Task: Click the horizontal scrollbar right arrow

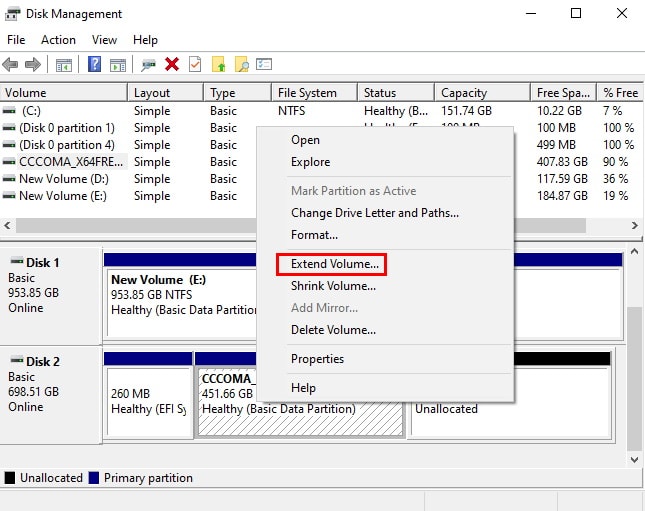Action: click(x=635, y=225)
